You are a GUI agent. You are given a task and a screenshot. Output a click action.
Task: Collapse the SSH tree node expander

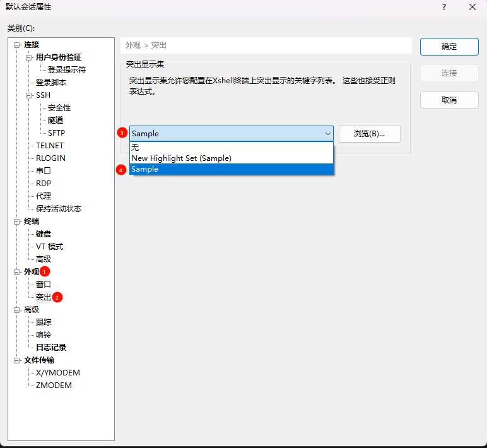pyautogui.click(x=28, y=95)
